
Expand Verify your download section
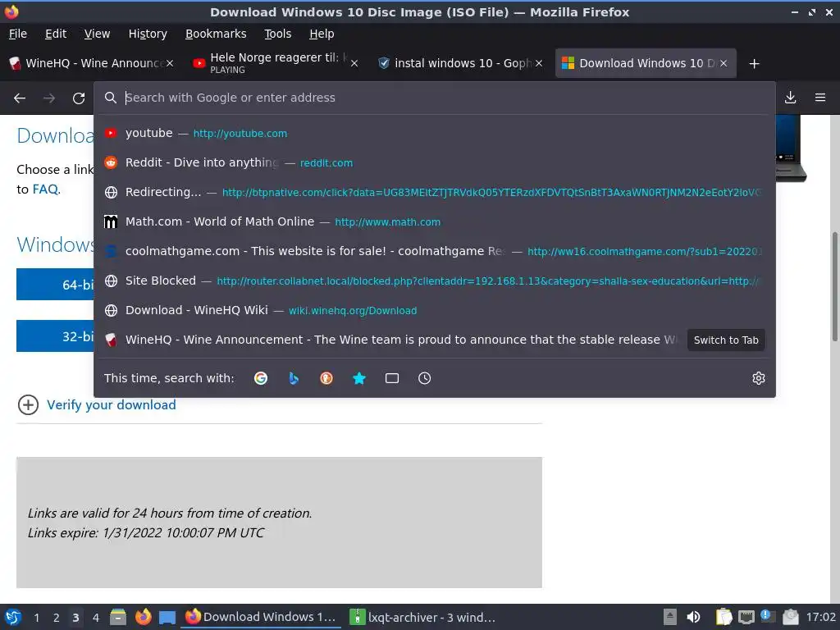(x=97, y=405)
